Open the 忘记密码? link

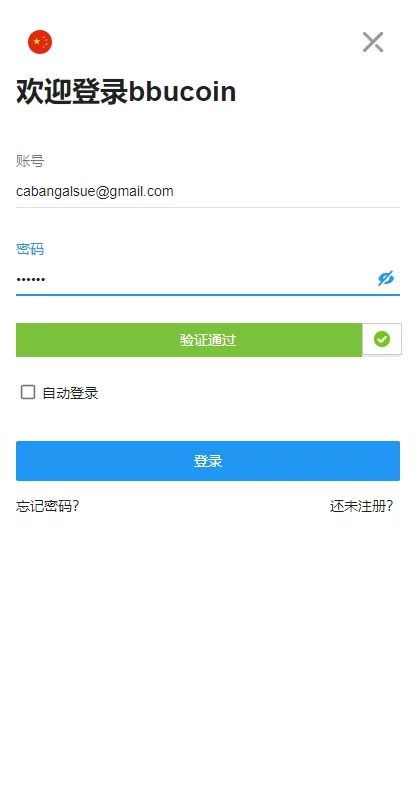coord(47,506)
